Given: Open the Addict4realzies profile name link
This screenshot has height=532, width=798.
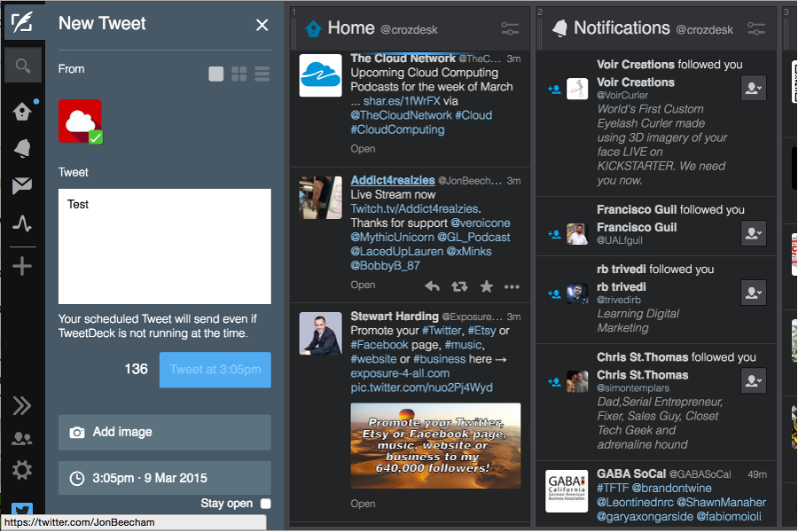Looking at the screenshot, I should tap(393, 180).
